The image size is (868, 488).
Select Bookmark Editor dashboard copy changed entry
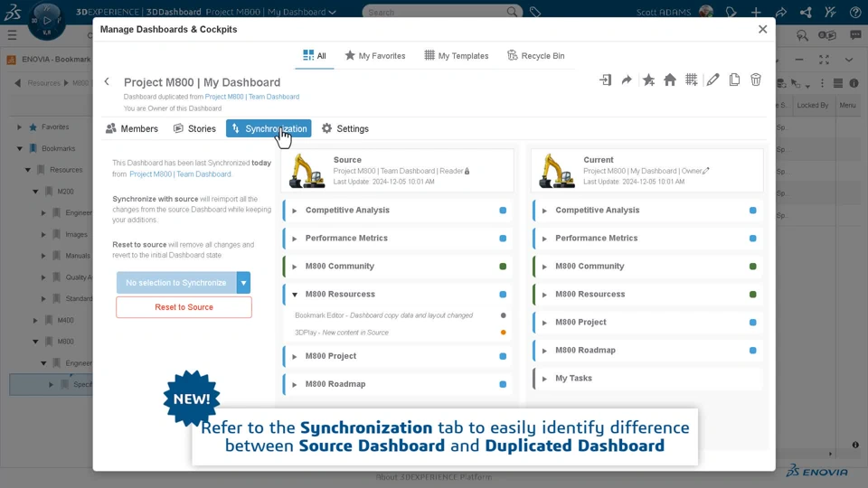[x=383, y=315]
